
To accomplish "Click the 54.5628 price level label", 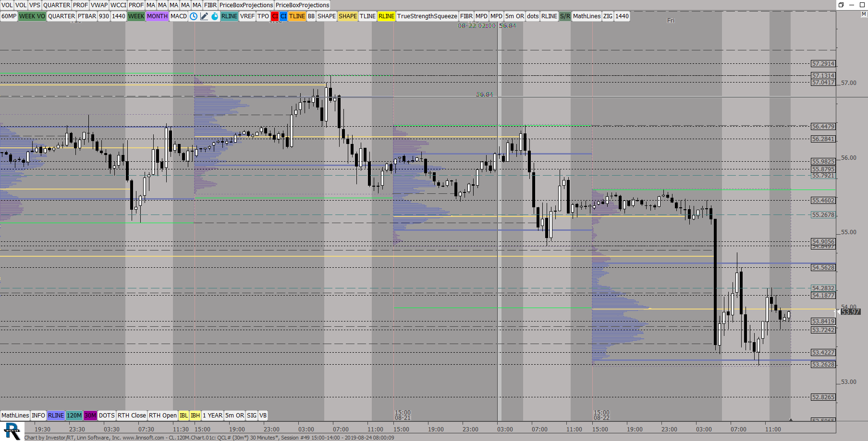I will point(823,267).
